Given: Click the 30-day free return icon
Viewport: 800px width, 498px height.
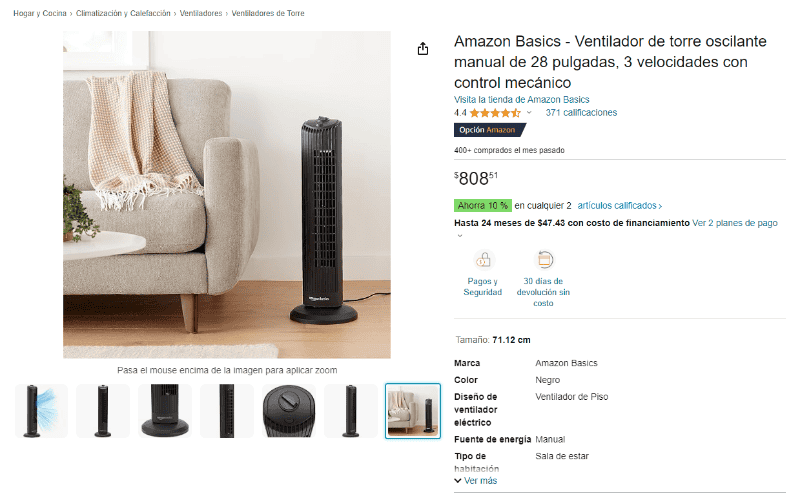Looking at the screenshot, I should (544, 260).
